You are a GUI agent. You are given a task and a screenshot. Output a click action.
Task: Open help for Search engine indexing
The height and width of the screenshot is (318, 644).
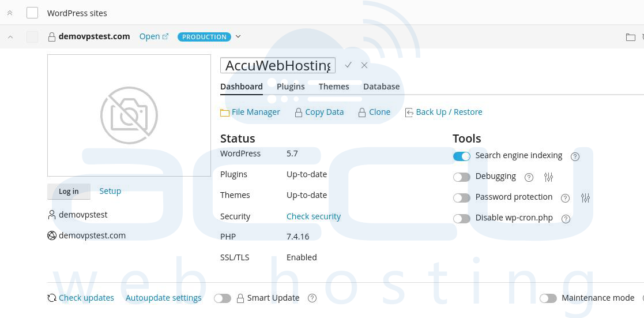575,156
